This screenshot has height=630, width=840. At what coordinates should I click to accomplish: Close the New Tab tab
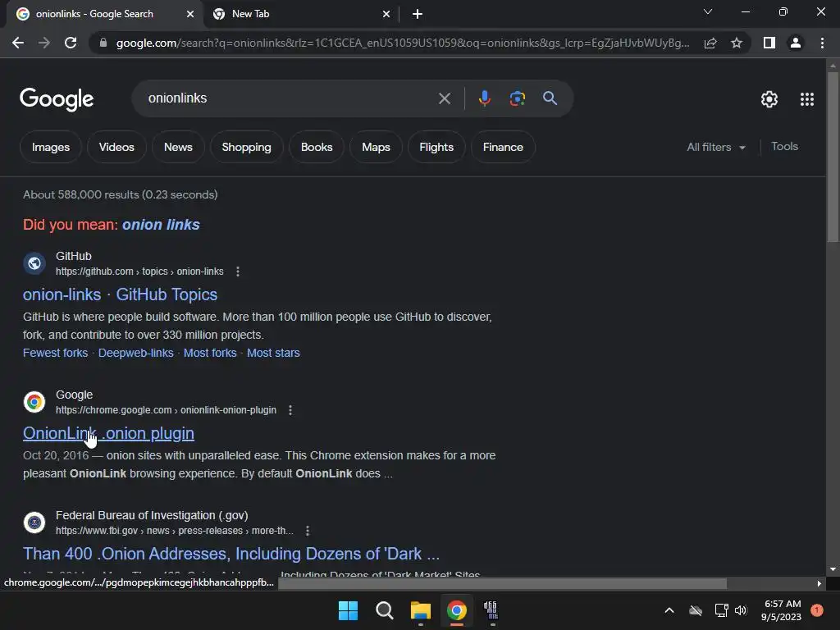(x=386, y=15)
